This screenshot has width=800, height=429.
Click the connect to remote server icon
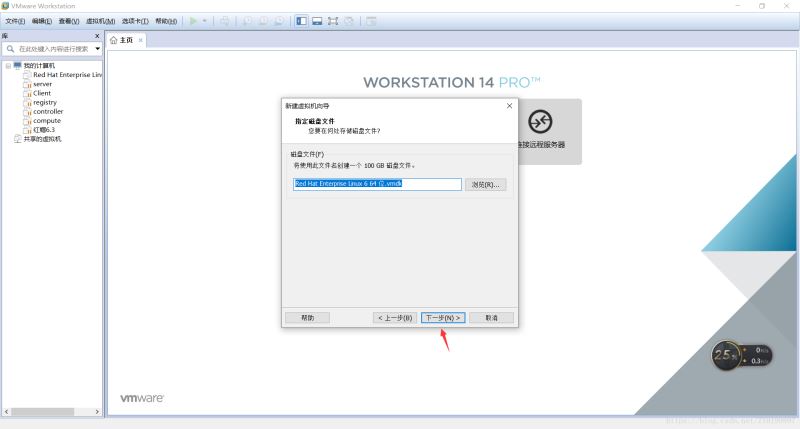(x=540, y=122)
